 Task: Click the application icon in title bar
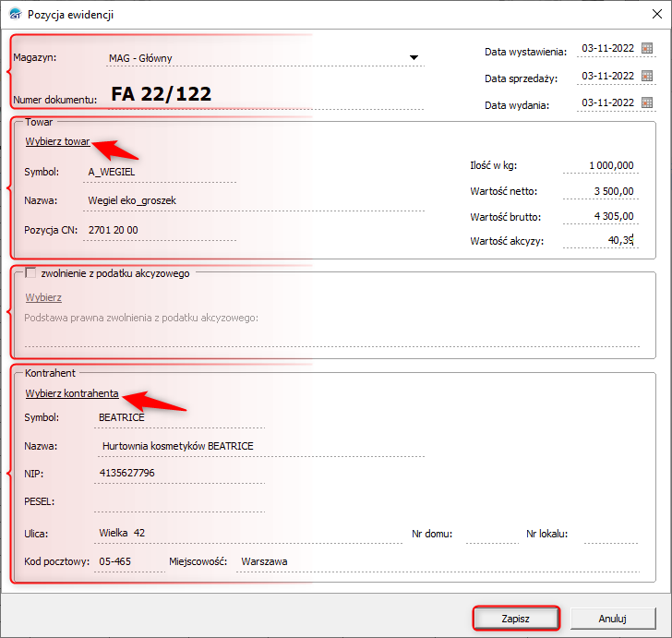16,14
